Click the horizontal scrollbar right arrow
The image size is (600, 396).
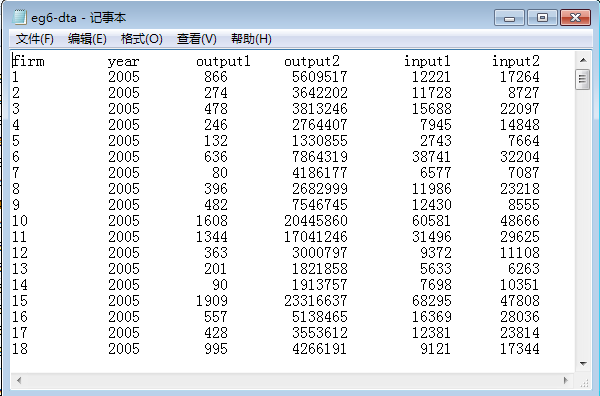click(x=566, y=380)
